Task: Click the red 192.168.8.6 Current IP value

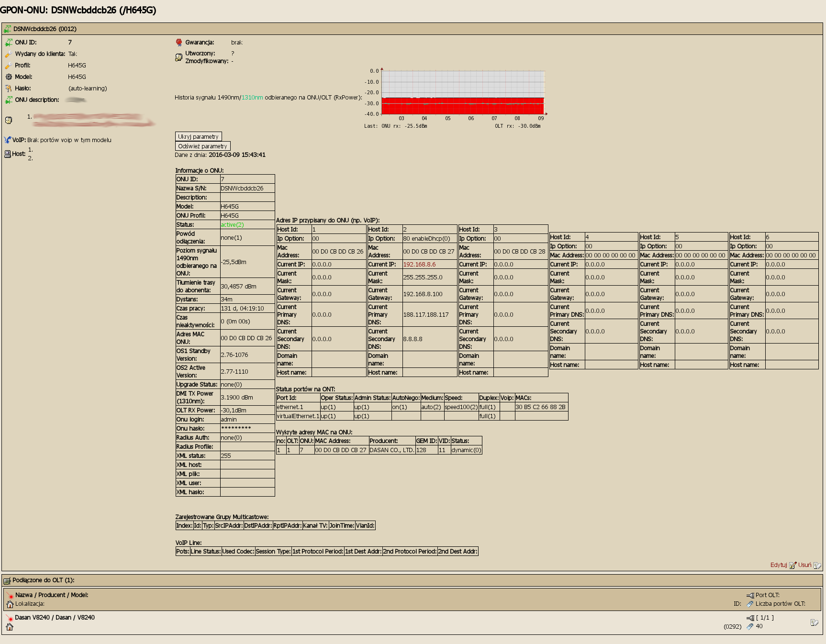Action: tap(419, 265)
